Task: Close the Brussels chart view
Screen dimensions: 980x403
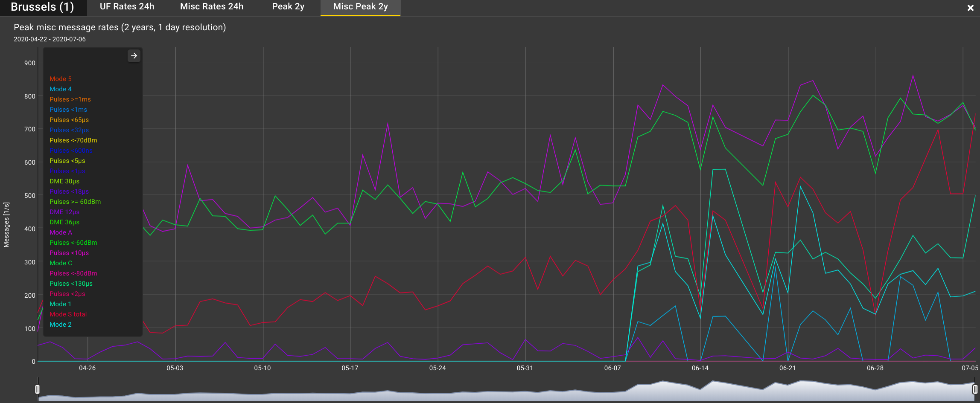Action: point(971,7)
